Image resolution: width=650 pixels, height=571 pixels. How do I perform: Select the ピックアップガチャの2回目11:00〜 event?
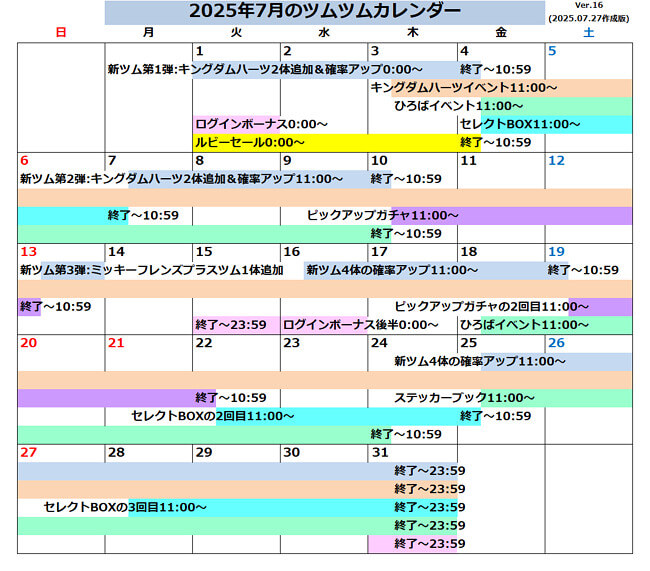pos(492,306)
